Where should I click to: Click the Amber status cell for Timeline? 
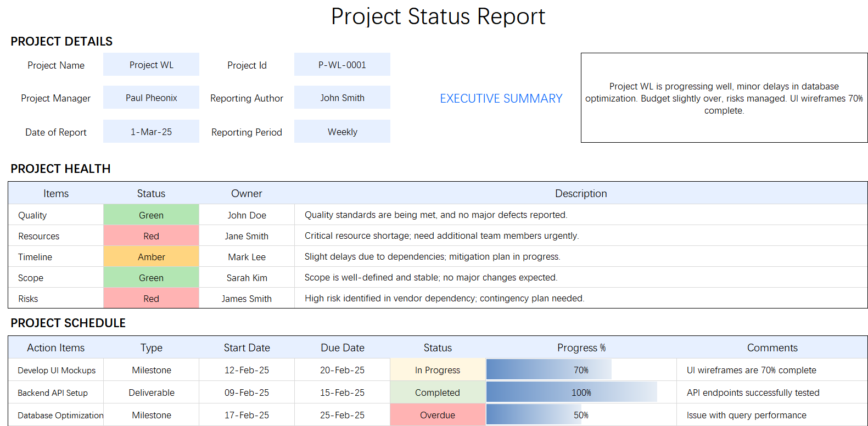point(151,256)
